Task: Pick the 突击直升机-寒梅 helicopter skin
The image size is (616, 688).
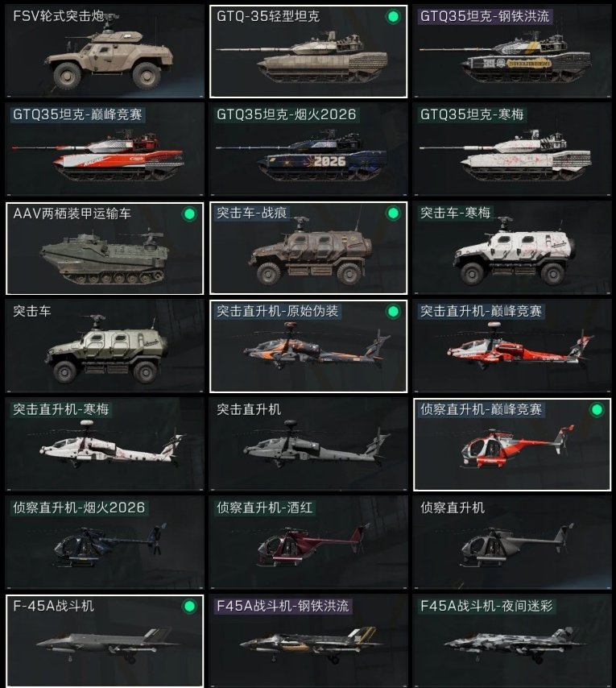Action: coord(105,444)
